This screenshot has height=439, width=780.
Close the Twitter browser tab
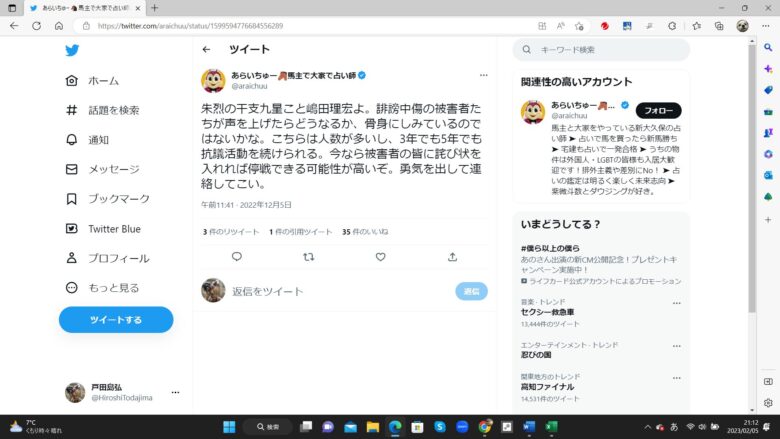point(138,8)
